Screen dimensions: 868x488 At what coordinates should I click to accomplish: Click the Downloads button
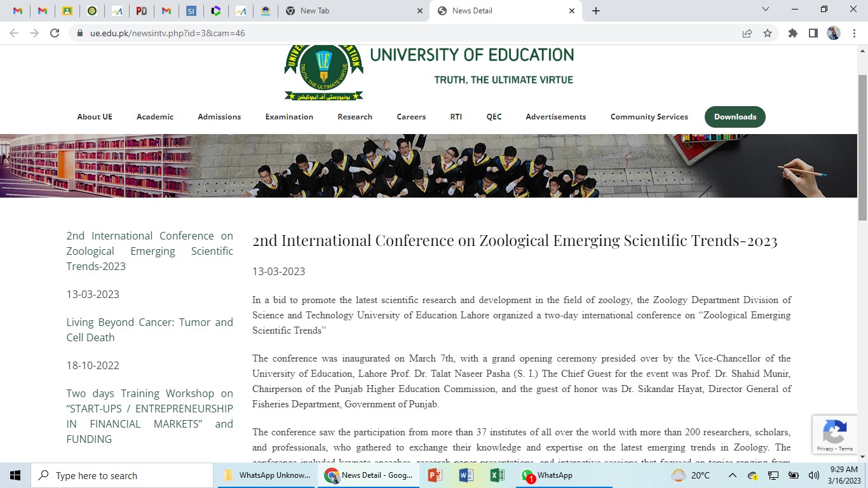(735, 117)
